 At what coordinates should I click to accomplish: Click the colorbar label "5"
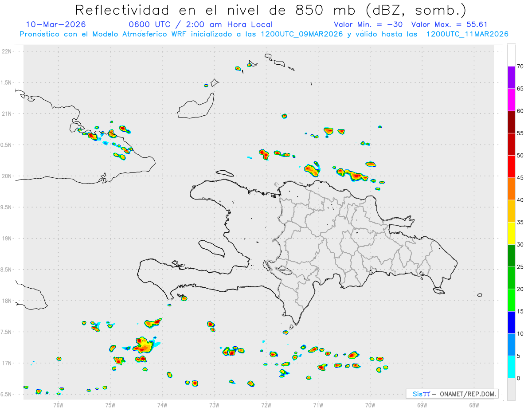[x=519, y=356]
